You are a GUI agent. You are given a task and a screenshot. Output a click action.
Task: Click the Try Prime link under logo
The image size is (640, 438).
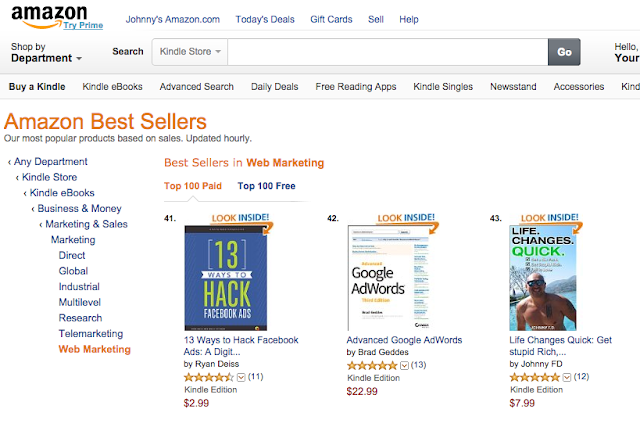(x=84, y=24)
